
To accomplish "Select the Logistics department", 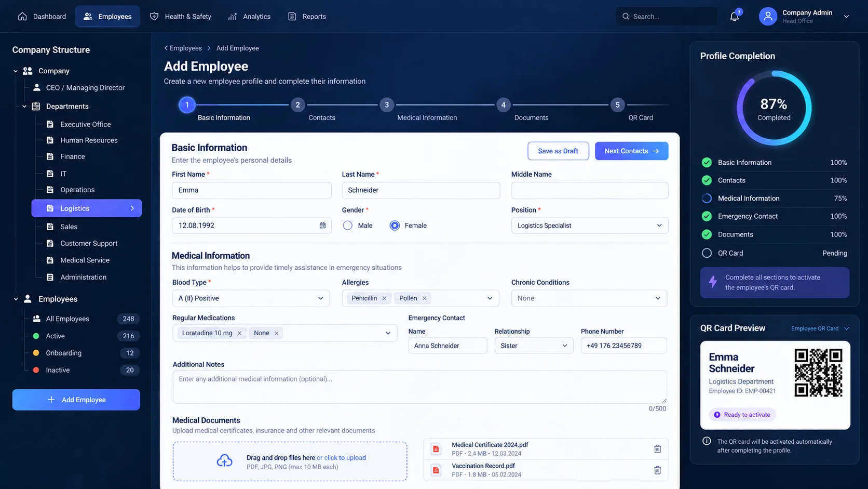I will 87,208.
